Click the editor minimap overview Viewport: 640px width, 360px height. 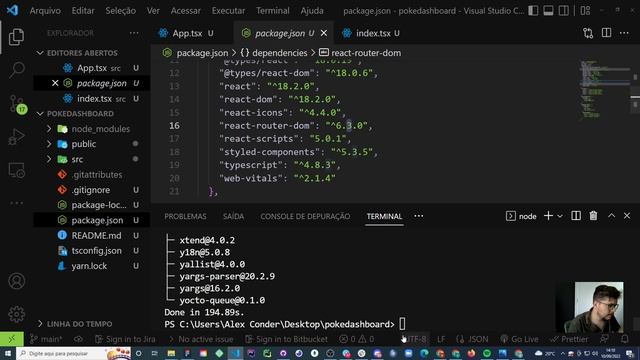[605, 91]
